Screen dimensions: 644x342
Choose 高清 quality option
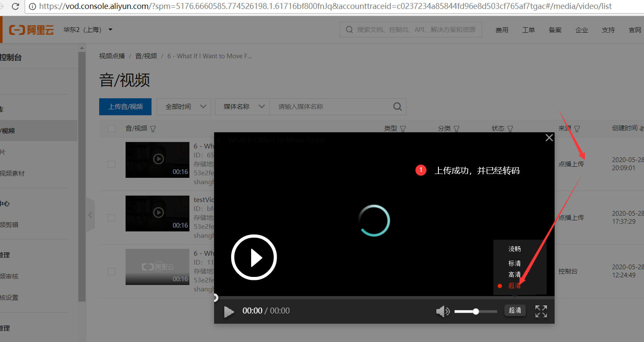[x=515, y=275]
